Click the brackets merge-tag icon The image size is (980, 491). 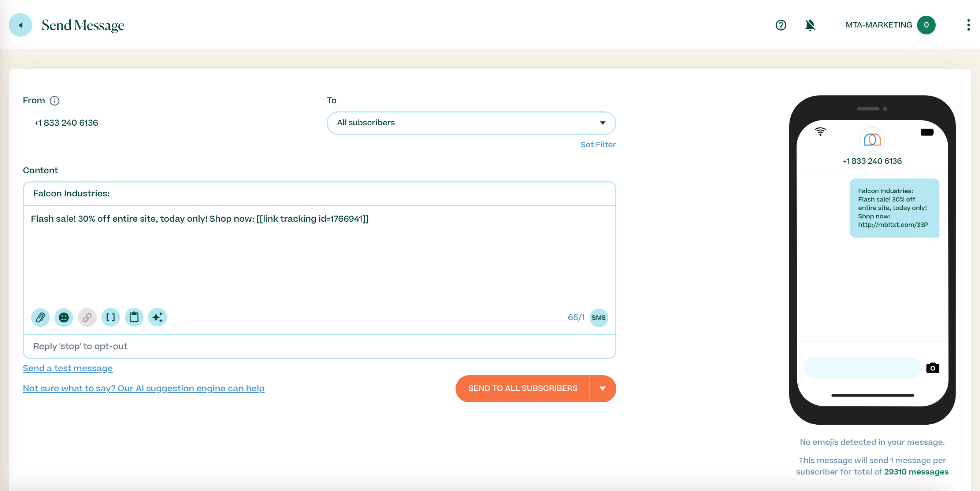point(111,317)
